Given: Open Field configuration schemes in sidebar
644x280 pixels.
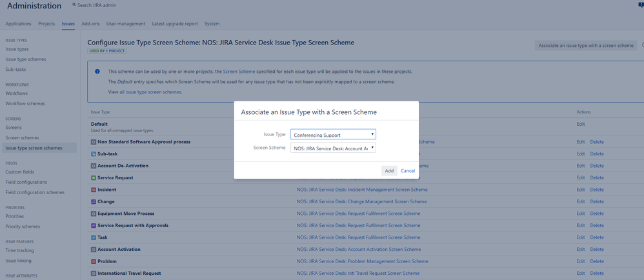Looking at the screenshot, I should point(35,192).
